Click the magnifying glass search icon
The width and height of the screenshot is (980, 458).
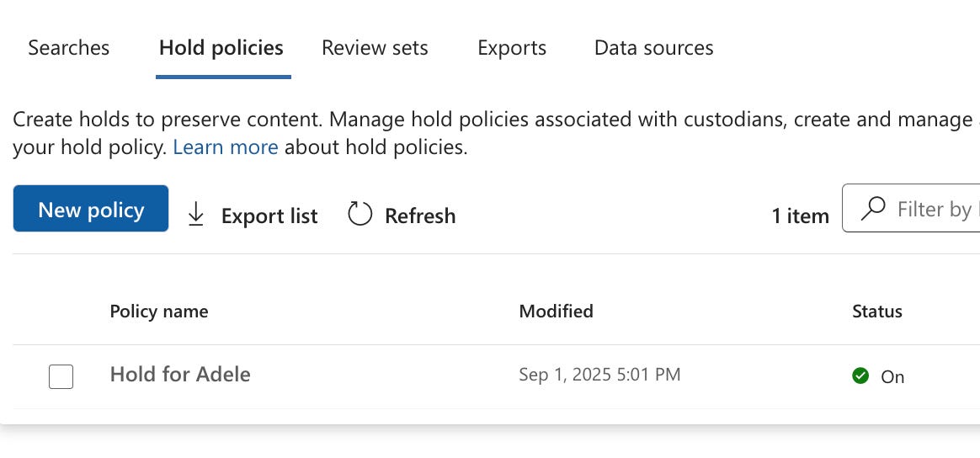click(874, 208)
